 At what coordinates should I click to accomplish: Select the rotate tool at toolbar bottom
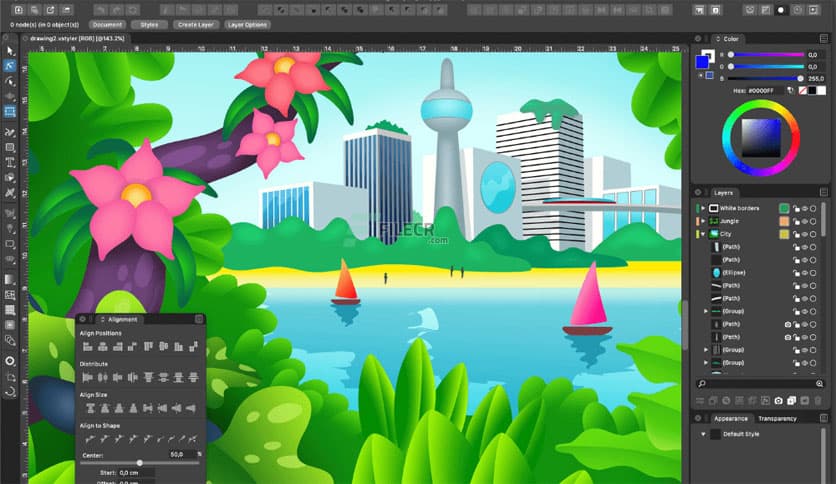point(10,392)
